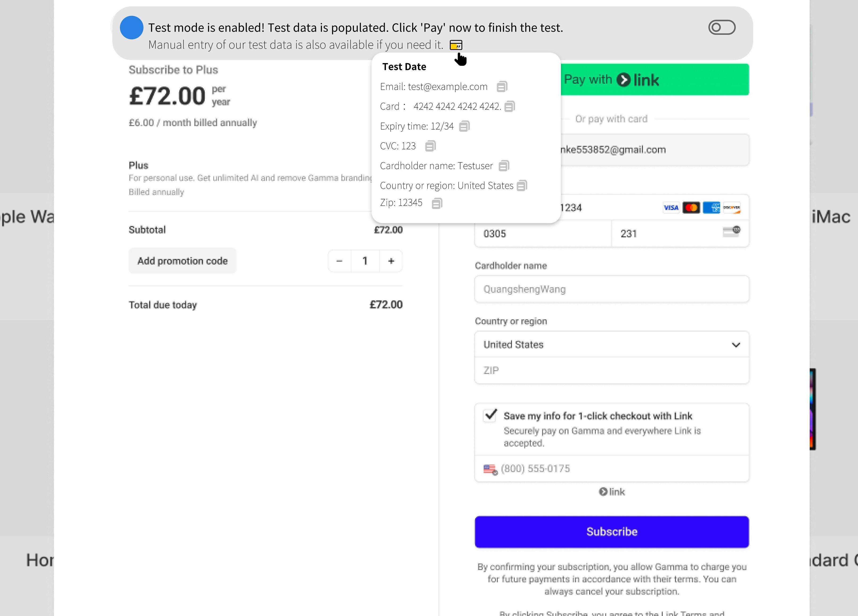Copy the test country United States

click(522, 186)
